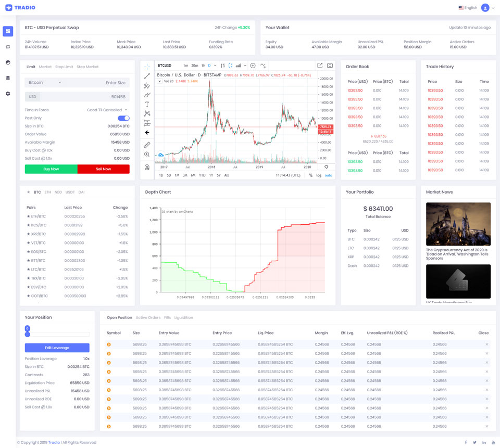Viewport: 500px width, 448px height.
Task: Take a chart snapshot with camera icon
Action: pyautogui.click(x=330, y=66)
